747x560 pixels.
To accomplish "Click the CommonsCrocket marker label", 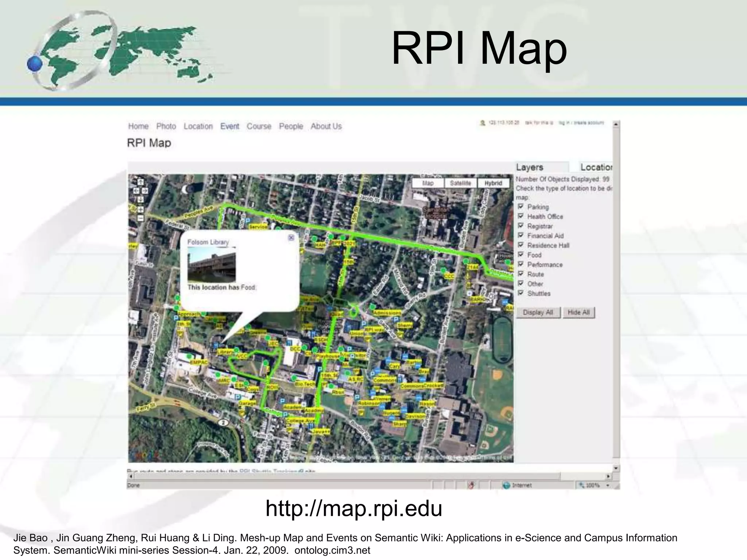I will coord(422,386).
